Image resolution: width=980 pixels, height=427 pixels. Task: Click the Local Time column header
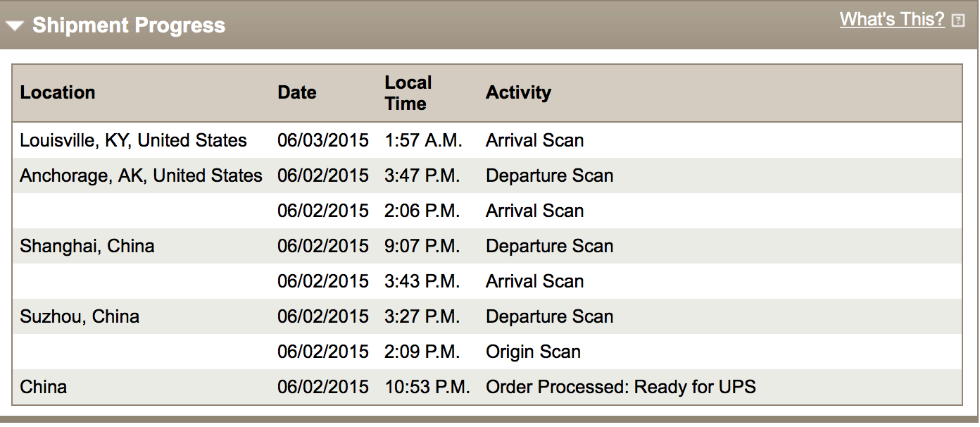(x=408, y=93)
